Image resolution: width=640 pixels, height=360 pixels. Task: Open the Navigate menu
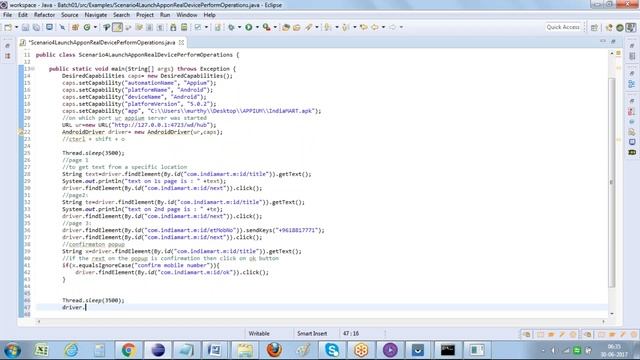[x=96, y=15]
